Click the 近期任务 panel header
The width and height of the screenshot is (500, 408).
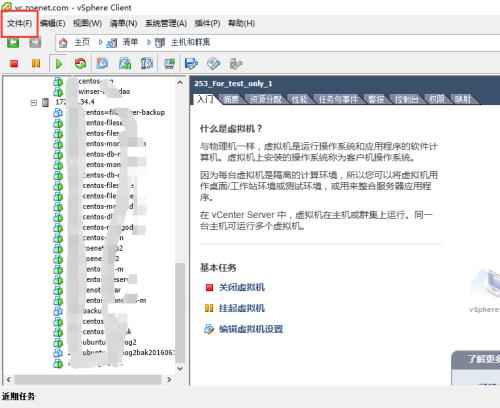18,396
